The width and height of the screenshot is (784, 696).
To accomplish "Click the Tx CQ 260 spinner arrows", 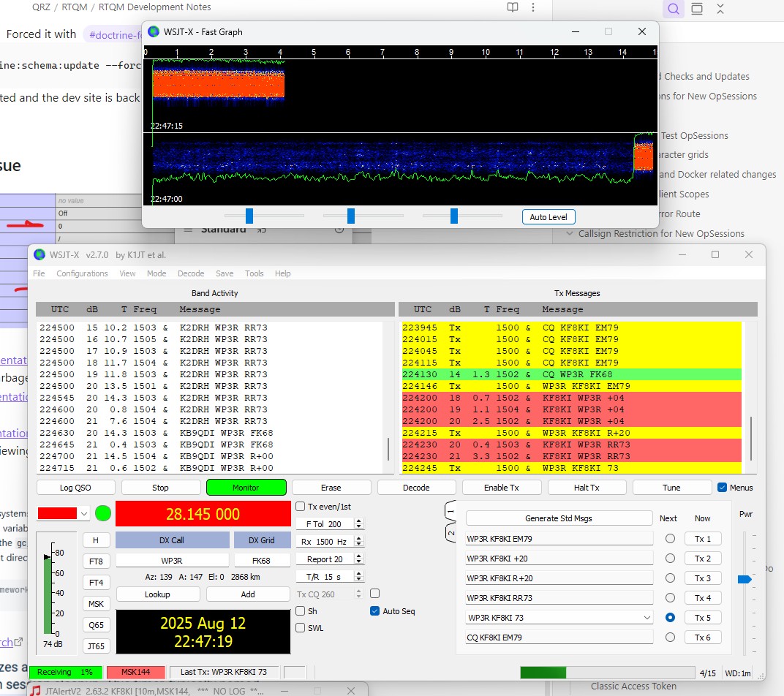I will (358, 594).
